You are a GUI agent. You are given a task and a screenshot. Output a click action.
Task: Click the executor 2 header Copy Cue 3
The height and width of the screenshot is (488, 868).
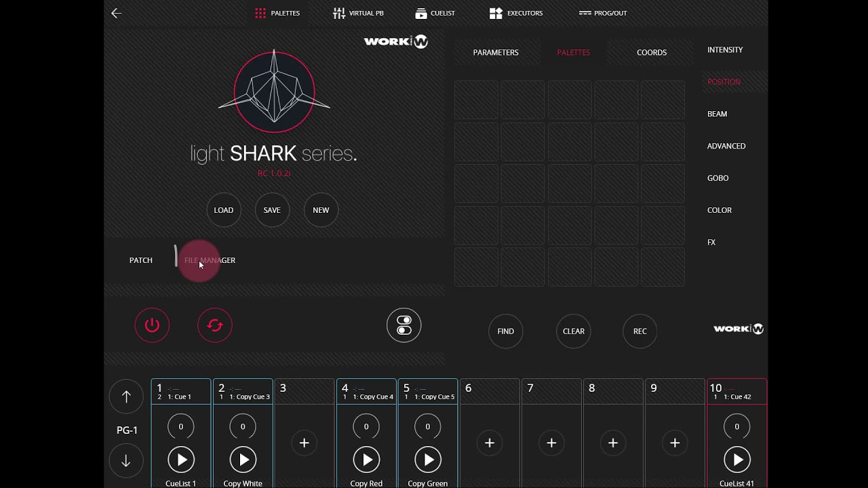pos(243,392)
